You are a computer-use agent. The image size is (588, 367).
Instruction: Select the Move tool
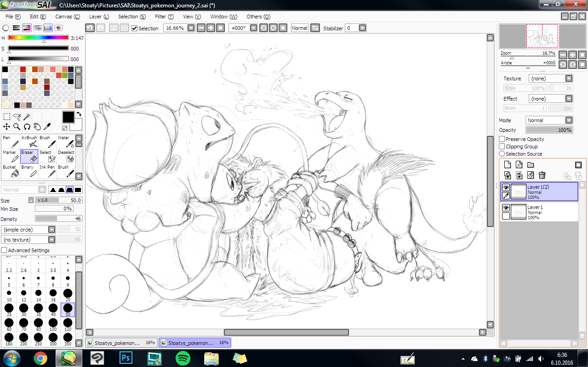click(x=6, y=127)
